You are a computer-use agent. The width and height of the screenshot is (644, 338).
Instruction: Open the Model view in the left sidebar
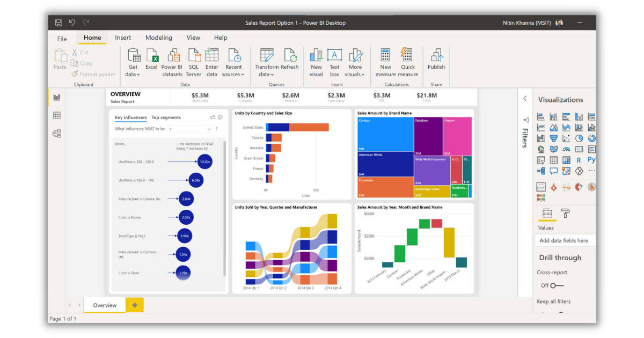[57, 133]
